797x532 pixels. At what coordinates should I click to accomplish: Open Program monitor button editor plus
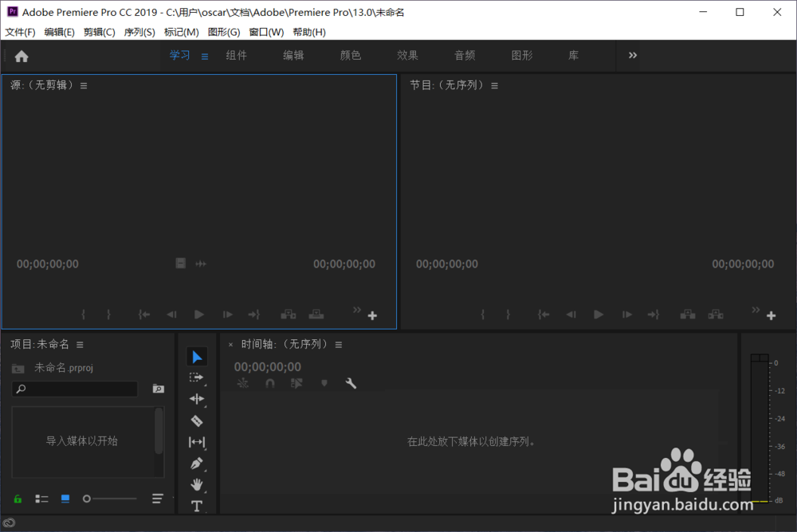pos(771,315)
